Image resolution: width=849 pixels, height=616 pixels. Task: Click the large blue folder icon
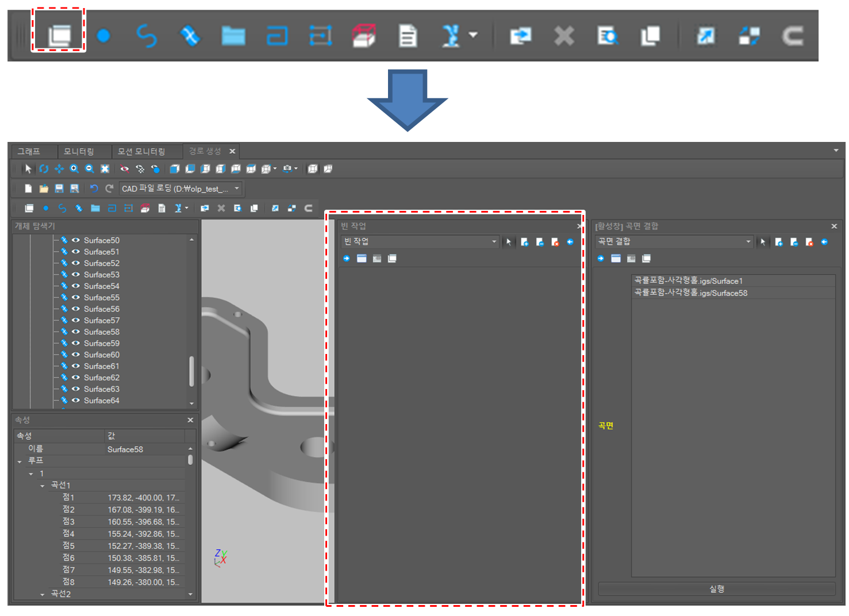(233, 36)
